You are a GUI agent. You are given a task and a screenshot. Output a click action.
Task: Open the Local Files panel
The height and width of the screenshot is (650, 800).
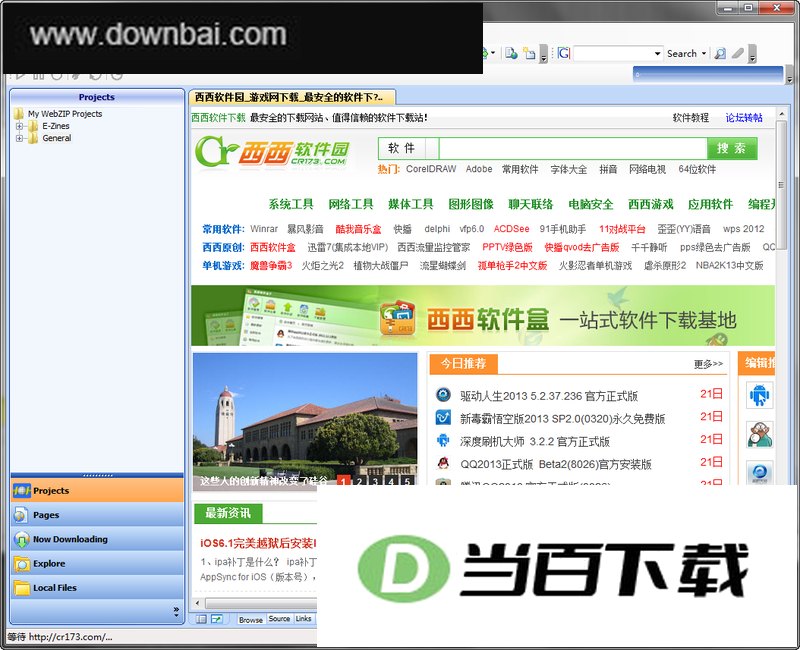coord(97,588)
